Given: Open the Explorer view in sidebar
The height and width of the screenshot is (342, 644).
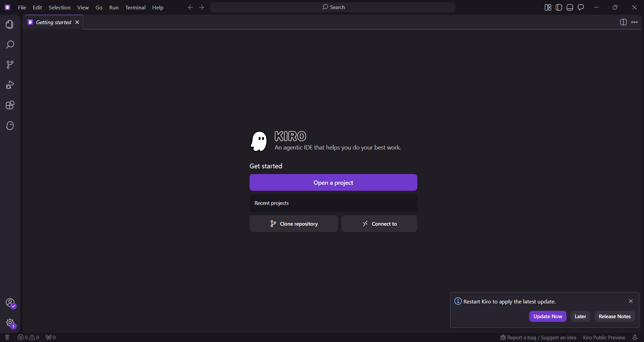Looking at the screenshot, I should point(10,24).
